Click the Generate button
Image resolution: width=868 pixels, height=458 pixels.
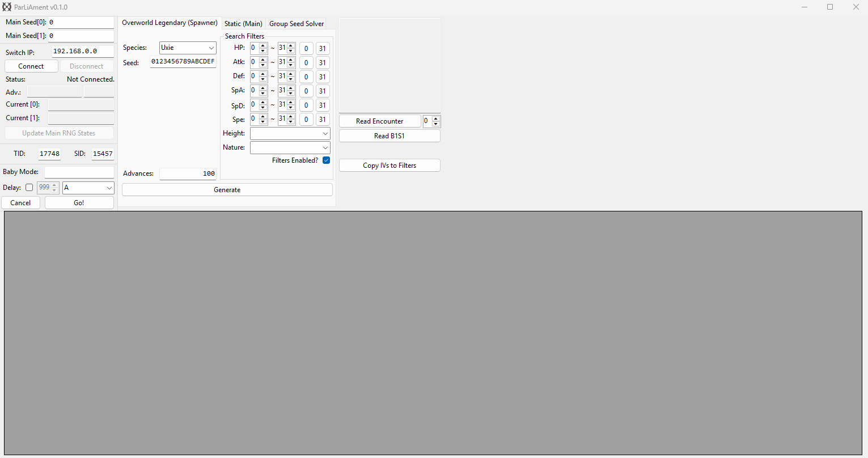coord(227,190)
